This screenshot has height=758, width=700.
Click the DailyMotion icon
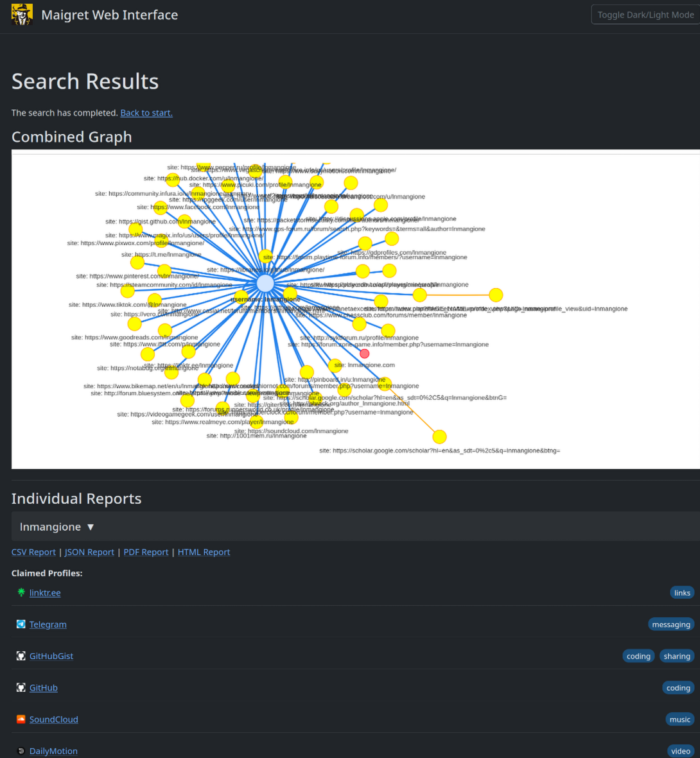21,750
